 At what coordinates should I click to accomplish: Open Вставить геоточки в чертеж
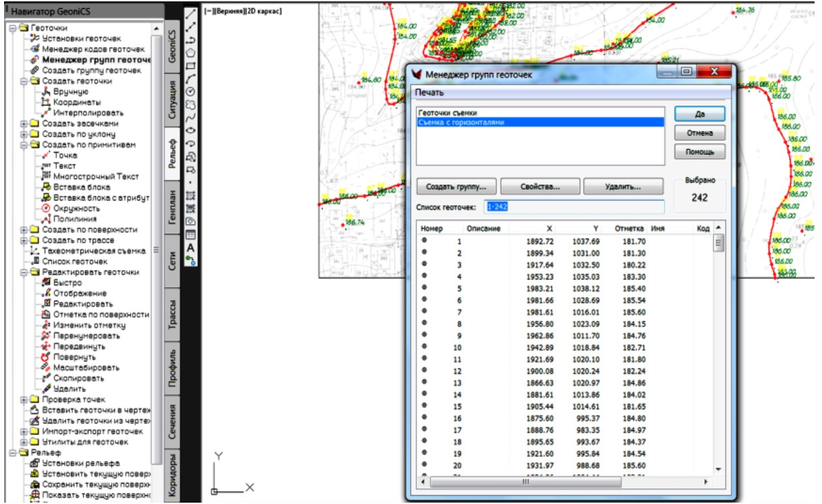point(95,410)
